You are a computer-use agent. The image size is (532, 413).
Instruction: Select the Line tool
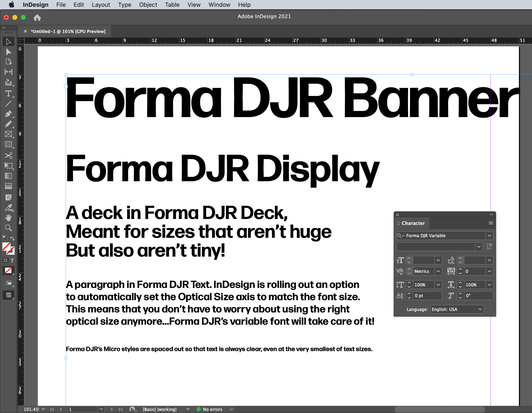point(8,104)
